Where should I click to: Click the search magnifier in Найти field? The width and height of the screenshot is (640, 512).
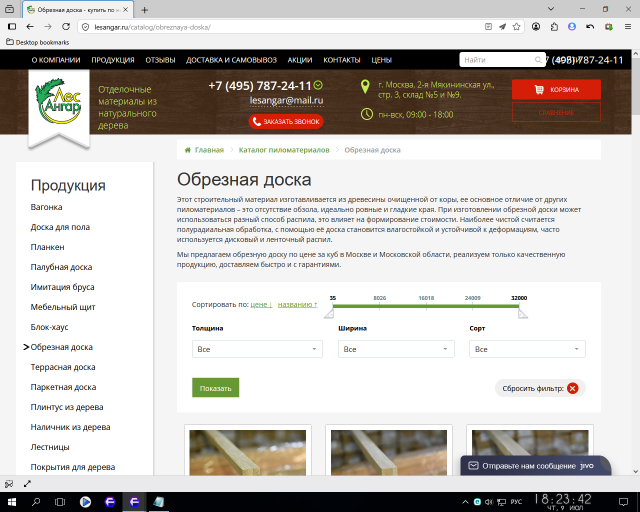[x=538, y=60]
